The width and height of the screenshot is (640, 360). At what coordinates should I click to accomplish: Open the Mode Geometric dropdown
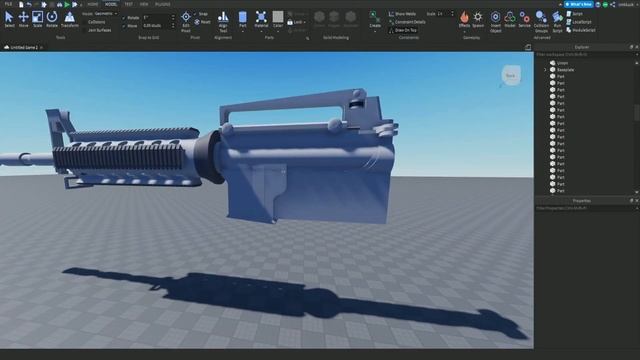click(x=105, y=14)
